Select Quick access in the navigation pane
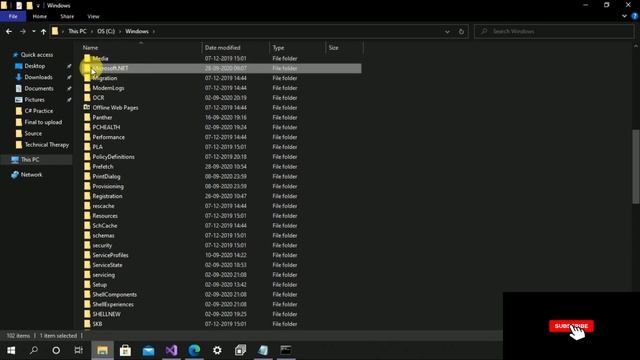The height and width of the screenshot is (360, 640). tap(36, 55)
